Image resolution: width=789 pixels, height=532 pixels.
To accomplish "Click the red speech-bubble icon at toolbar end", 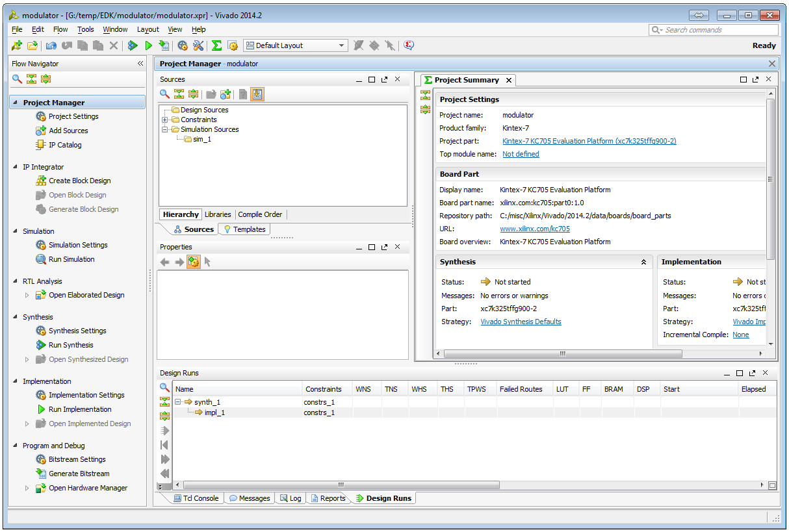I will point(409,45).
